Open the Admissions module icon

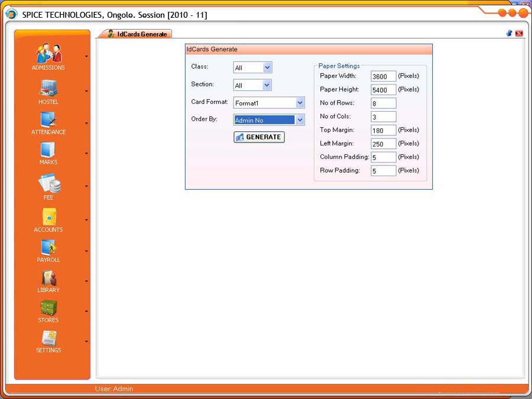pyautogui.click(x=48, y=54)
